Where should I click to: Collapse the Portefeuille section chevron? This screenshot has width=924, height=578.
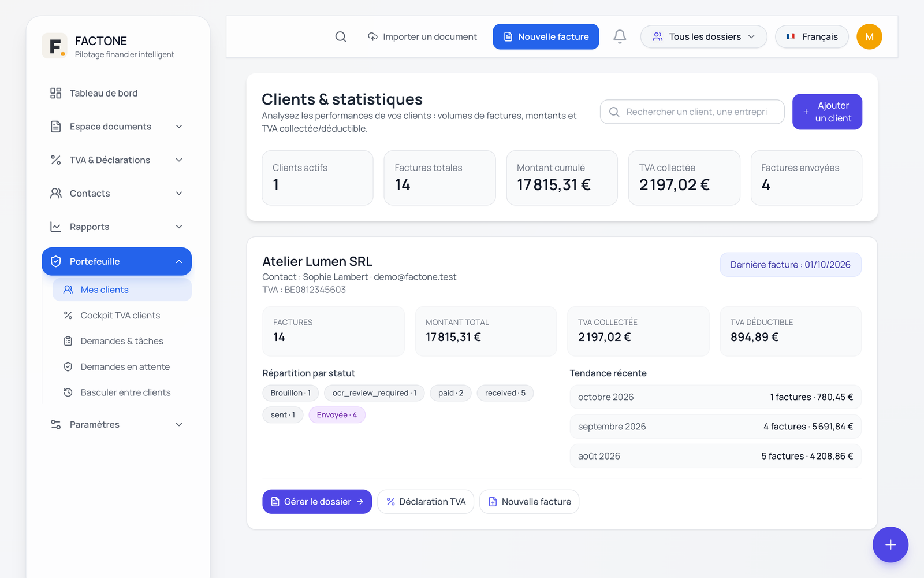(x=179, y=261)
